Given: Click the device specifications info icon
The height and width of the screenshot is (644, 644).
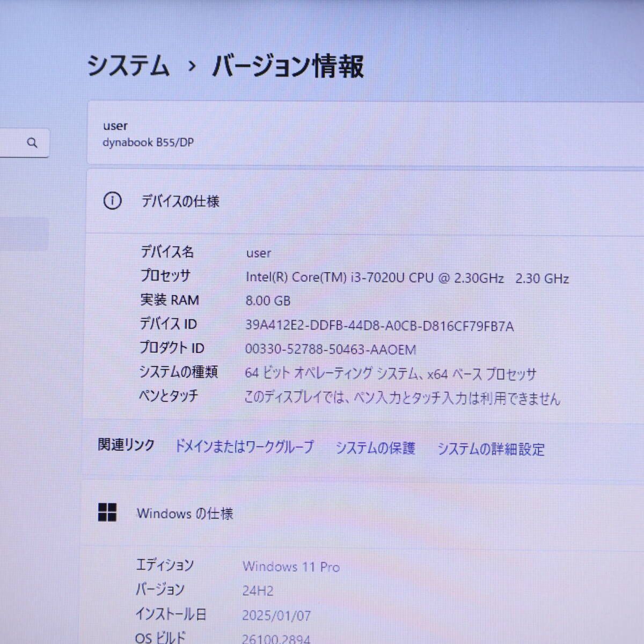Looking at the screenshot, I should [x=112, y=201].
